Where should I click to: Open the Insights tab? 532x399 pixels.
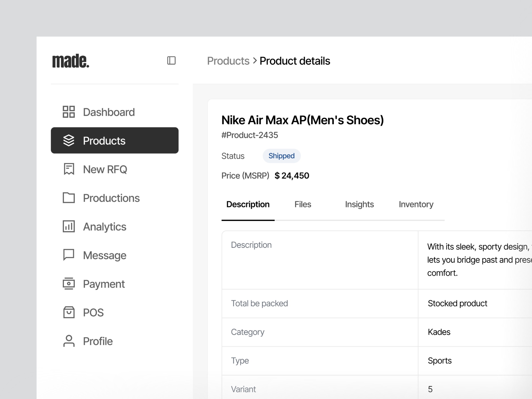[359, 204]
